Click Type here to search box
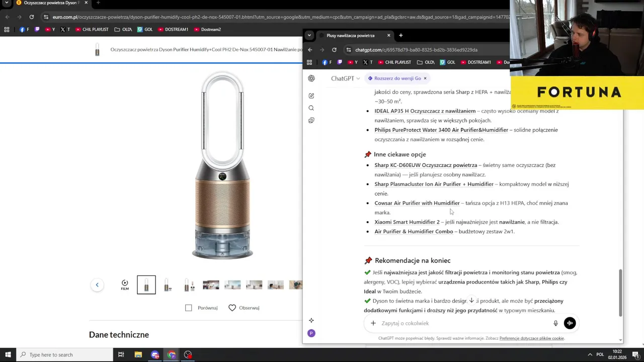This screenshot has height=362, width=644. click(64, 354)
